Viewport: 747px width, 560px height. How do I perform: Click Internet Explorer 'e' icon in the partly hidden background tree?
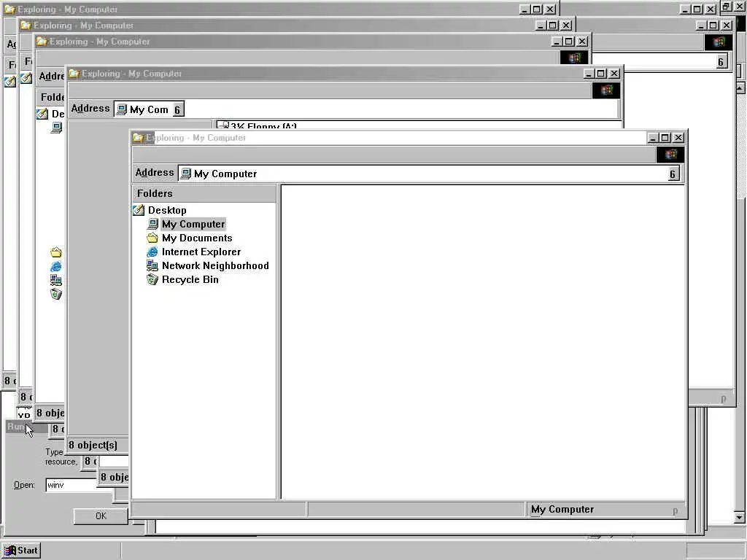[x=56, y=266]
